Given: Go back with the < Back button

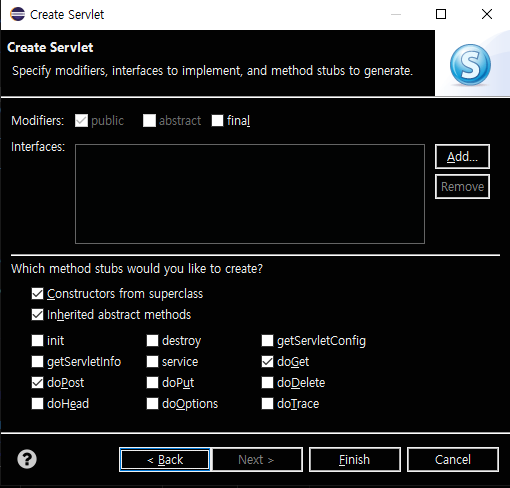Looking at the screenshot, I should tap(165, 460).
